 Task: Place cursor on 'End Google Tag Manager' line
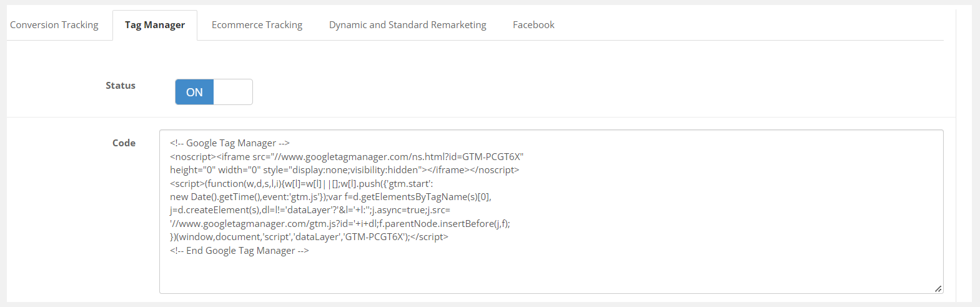[239, 251]
